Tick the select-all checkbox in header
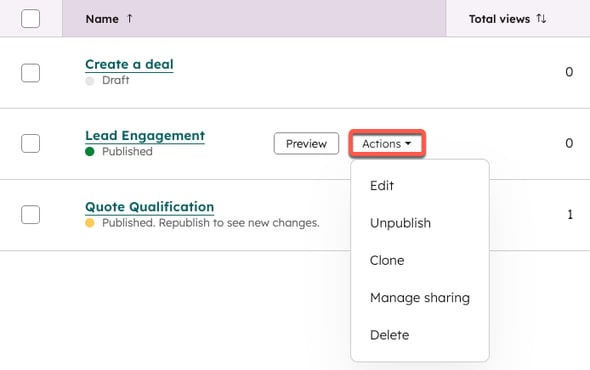Screen dimensions: 590x370 [x=30, y=18]
